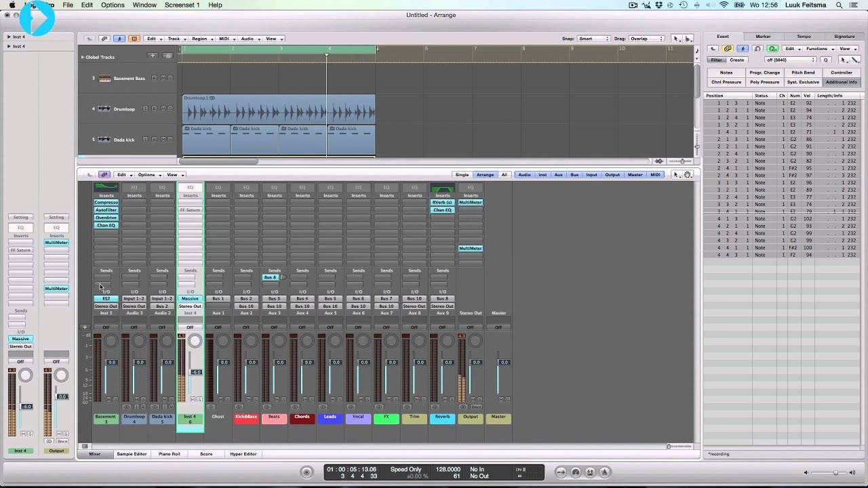
Task: Click the Single mixer view button
Action: point(462,175)
